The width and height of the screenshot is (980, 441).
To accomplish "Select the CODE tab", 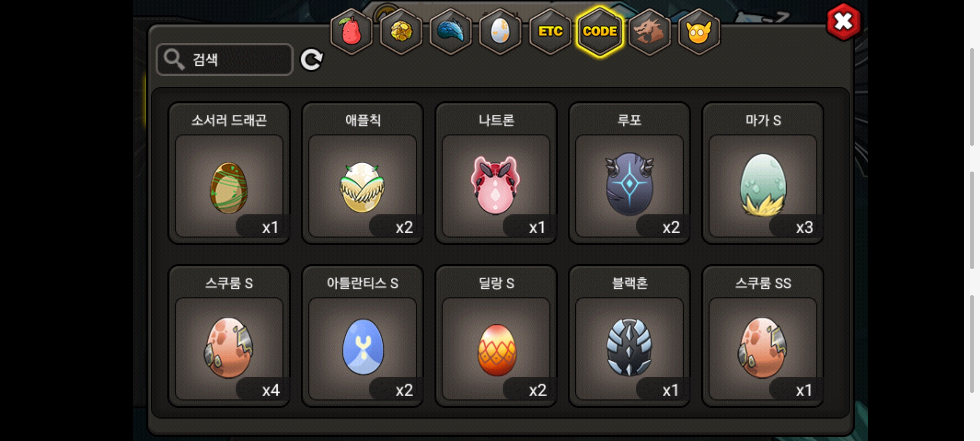I will (600, 32).
